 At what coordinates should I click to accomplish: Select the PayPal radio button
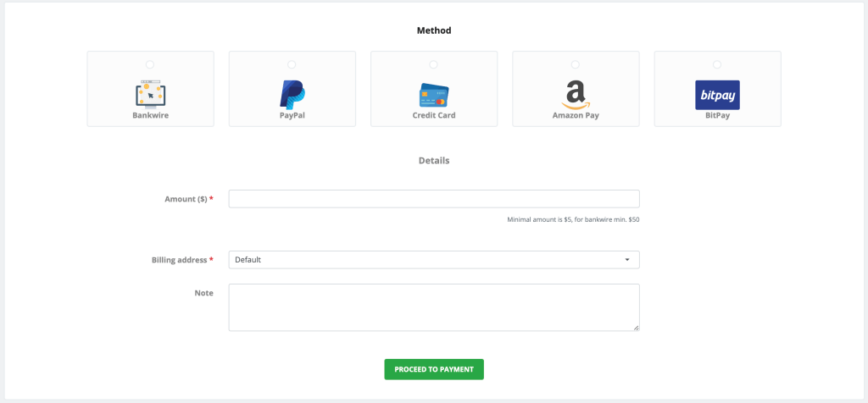click(292, 64)
